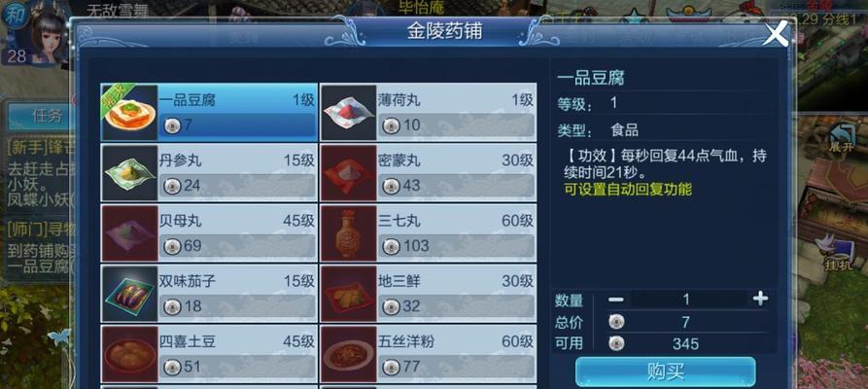The width and height of the screenshot is (868, 389).
Task: Close the 金陵药铺 shop window
Action: (x=775, y=34)
